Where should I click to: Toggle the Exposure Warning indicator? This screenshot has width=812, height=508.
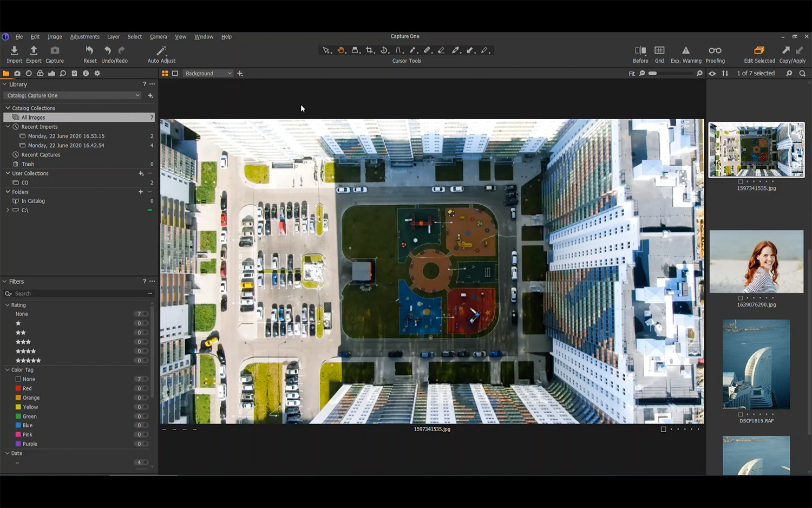coord(685,51)
